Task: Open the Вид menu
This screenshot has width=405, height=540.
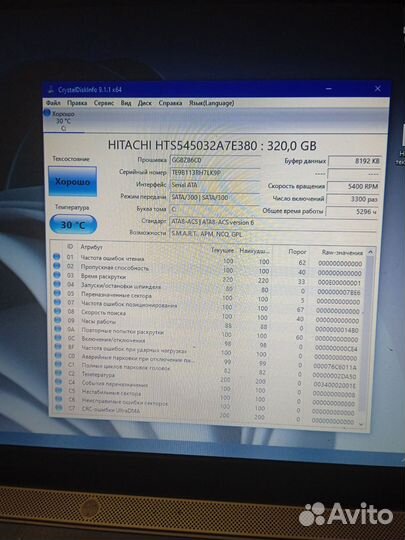Action: [126, 103]
